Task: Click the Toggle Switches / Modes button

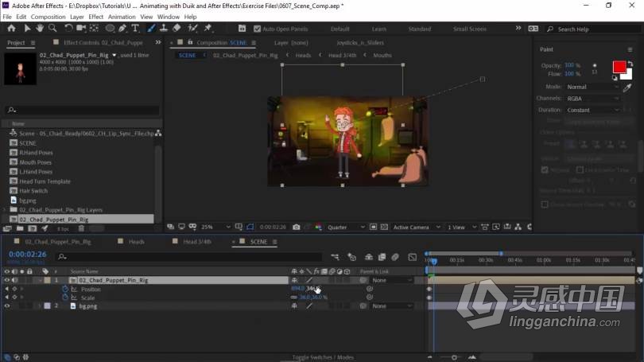Action: click(323, 357)
